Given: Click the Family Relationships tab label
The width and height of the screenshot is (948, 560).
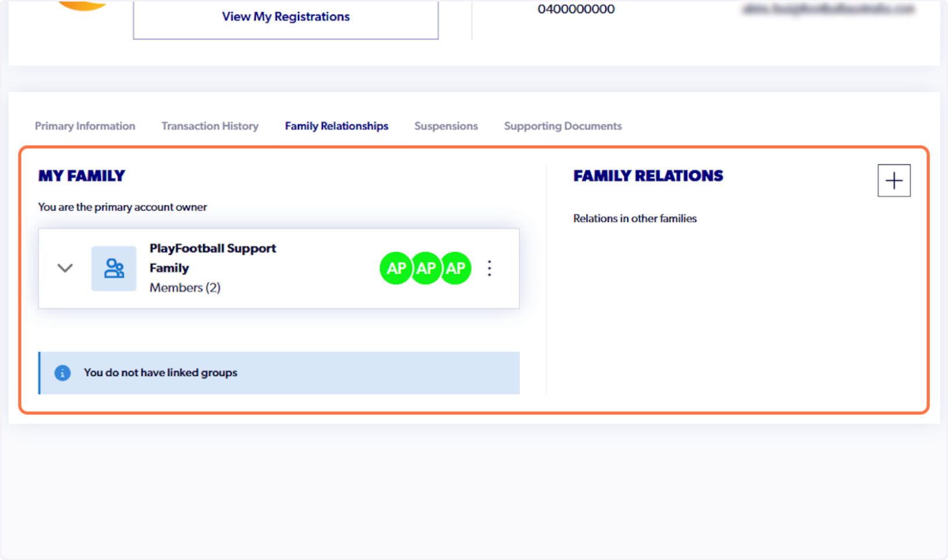Looking at the screenshot, I should 336,125.
